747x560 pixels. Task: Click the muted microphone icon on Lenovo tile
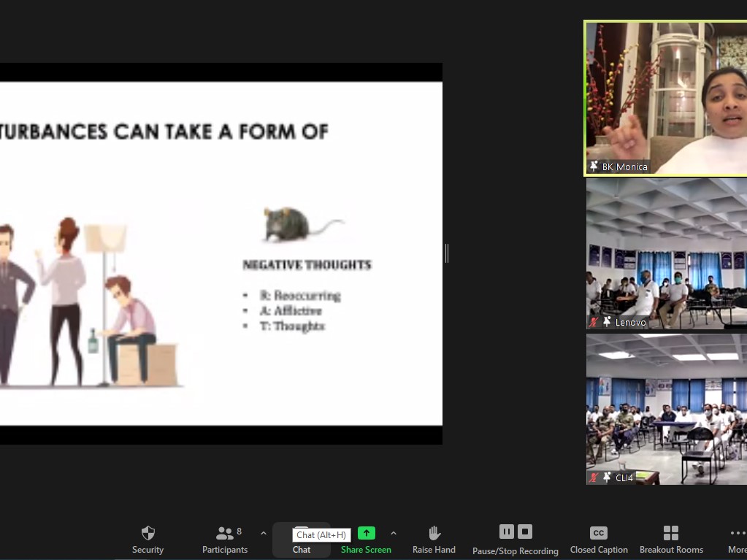pos(594,322)
